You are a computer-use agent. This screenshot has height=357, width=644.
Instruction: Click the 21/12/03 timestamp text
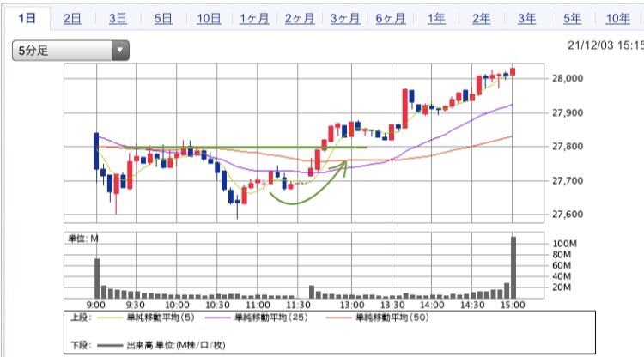(605, 45)
